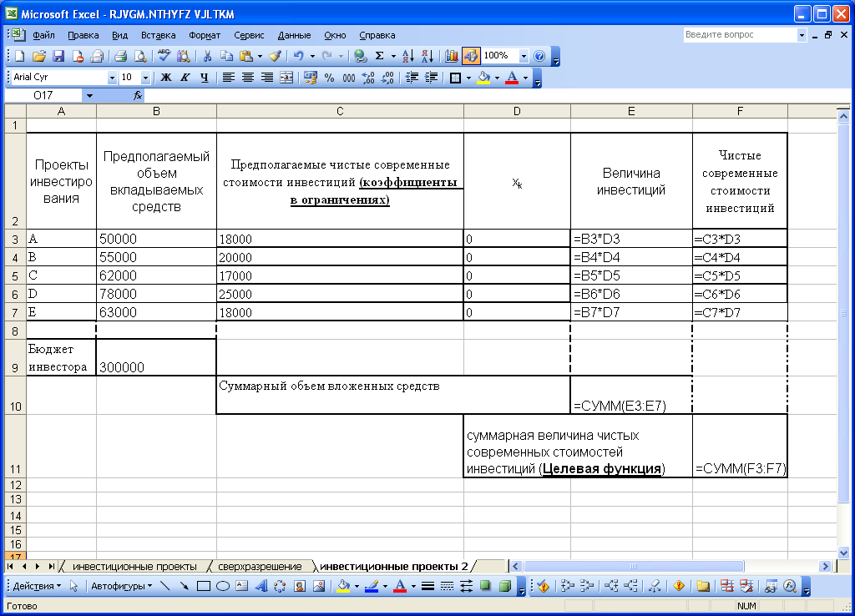This screenshot has width=855, height=616.
Task: Run the spelling check
Action: pos(164,56)
